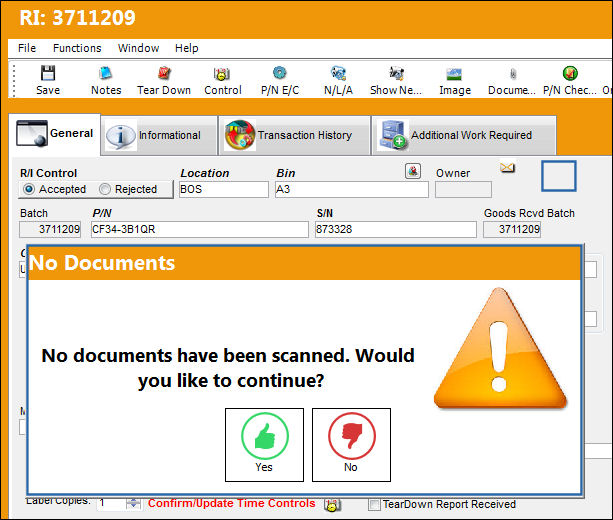Click Yes thumbs-up button in dialog
This screenshot has width=613, height=520.
(264, 445)
